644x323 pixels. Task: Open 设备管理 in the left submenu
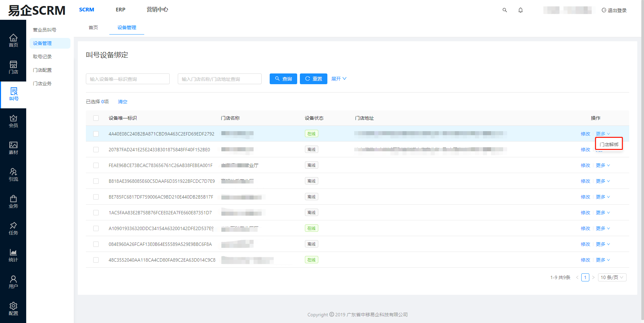coord(50,43)
